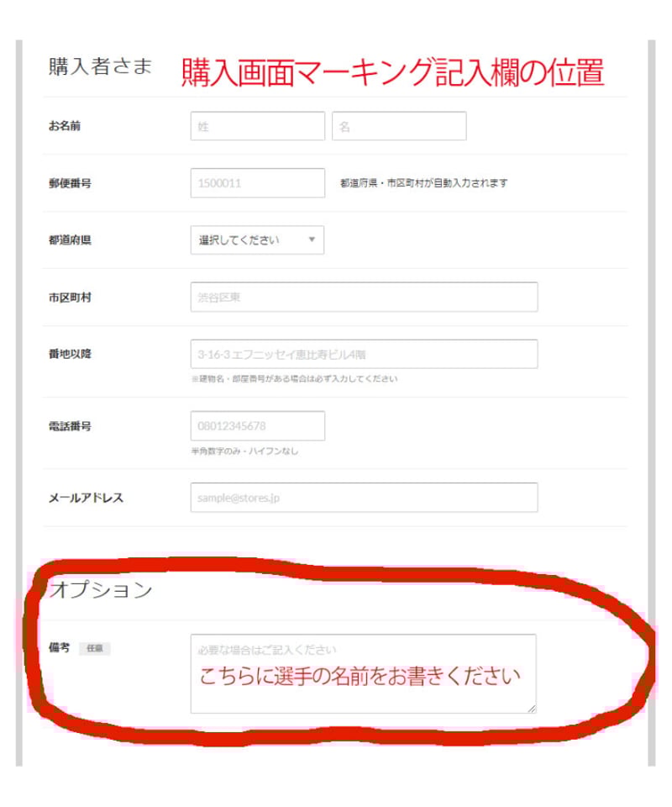Image resolution: width=672 pixels, height=807 pixels.
Task: Select the 市区町村 city input field
Action: pyautogui.click(x=364, y=297)
